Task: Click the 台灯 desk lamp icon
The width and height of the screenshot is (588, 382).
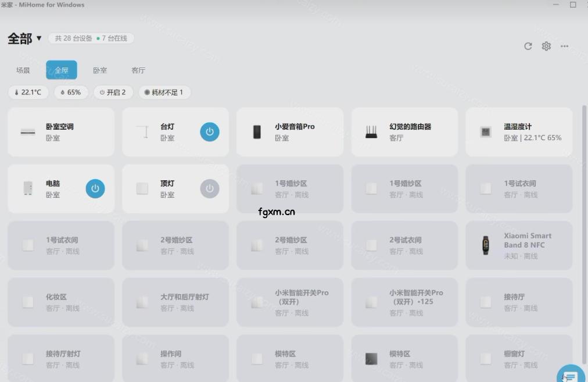Action: [142, 132]
